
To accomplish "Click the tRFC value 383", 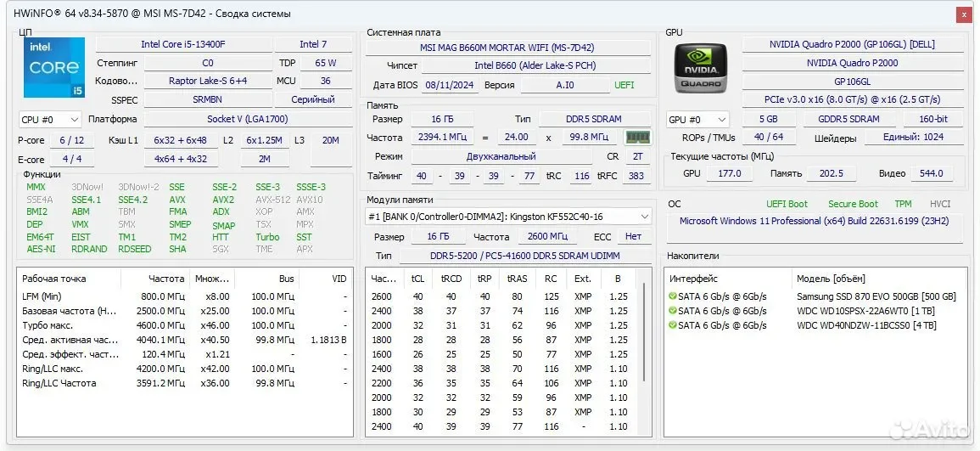I will tap(636, 176).
